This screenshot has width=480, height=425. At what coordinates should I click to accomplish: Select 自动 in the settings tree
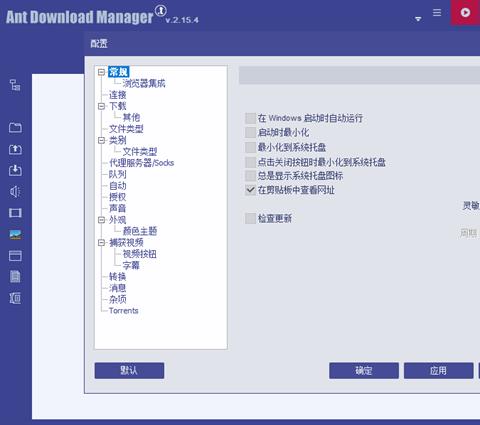[118, 186]
